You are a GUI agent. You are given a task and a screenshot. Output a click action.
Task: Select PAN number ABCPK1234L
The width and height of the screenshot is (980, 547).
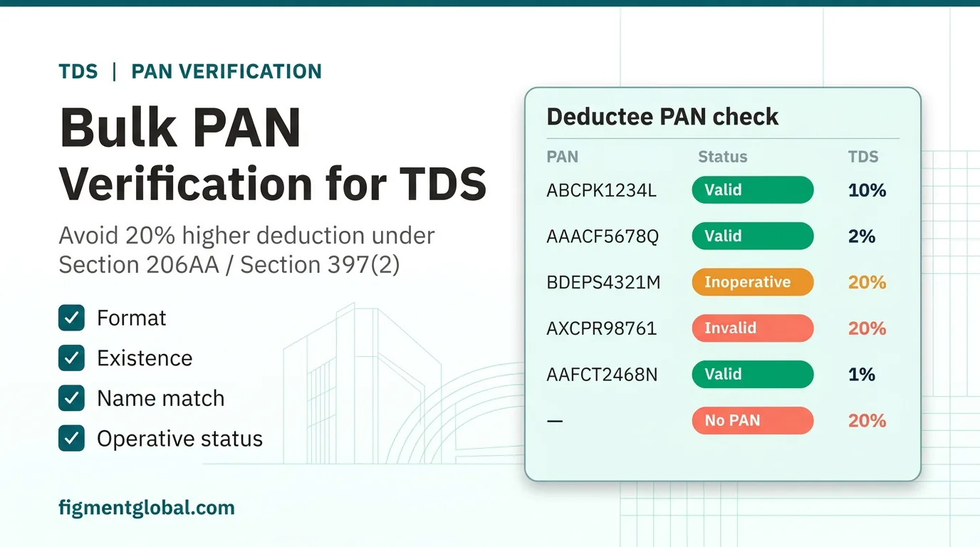[x=602, y=190]
